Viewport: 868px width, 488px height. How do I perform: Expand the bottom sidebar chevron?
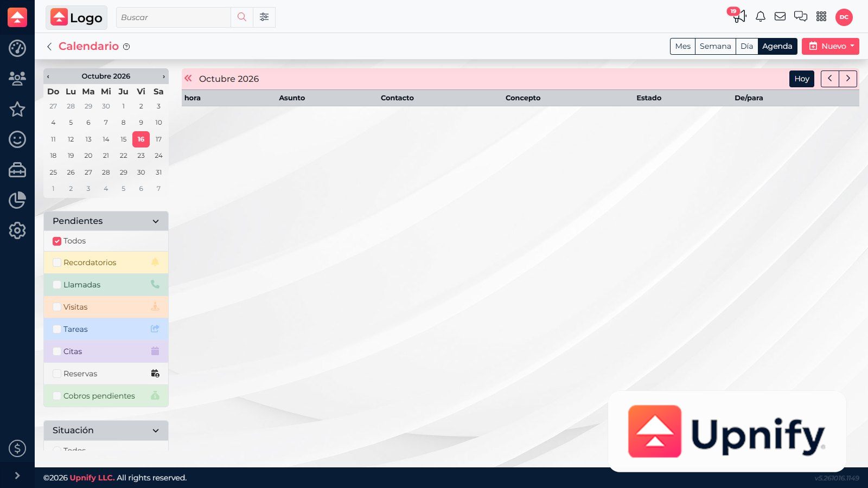coord(17,476)
